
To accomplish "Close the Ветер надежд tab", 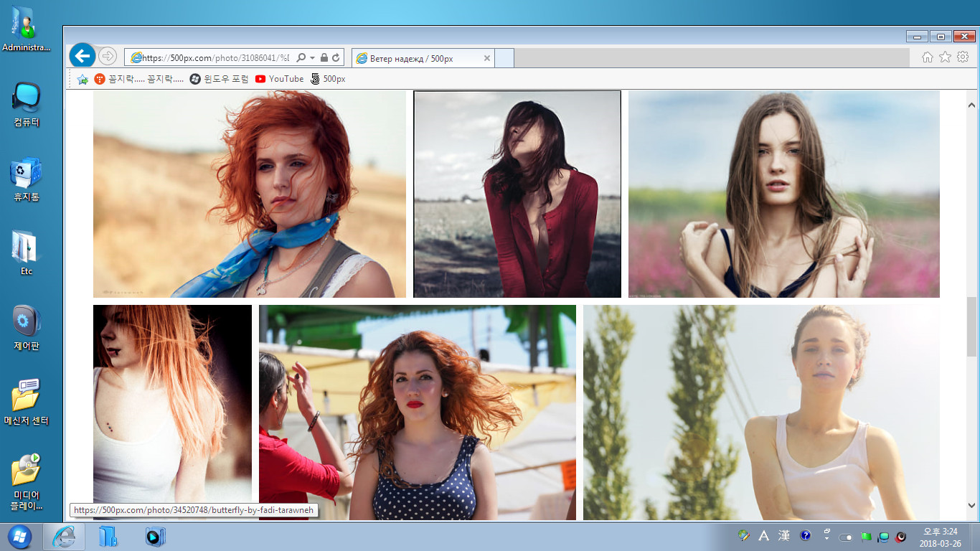I will pyautogui.click(x=487, y=58).
